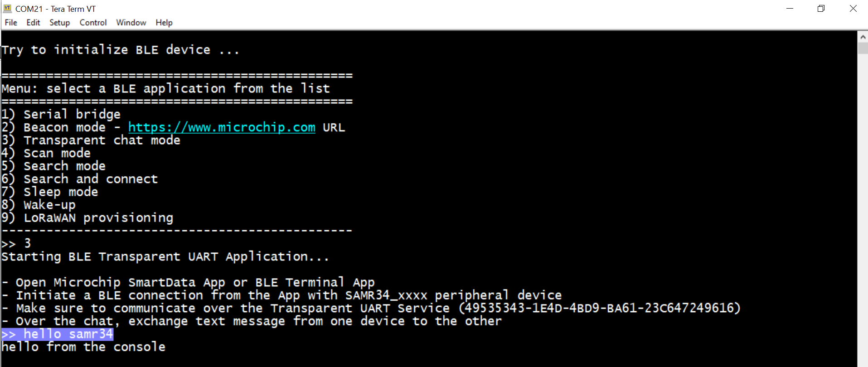Open the Edit menu
This screenshot has height=367, width=868.
pyautogui.click(x=33, y=23)
